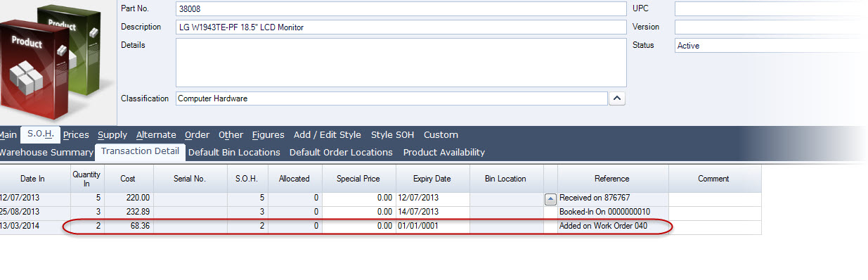
Task: Click the Bin Location column header
Action: (x=505, y=179)
